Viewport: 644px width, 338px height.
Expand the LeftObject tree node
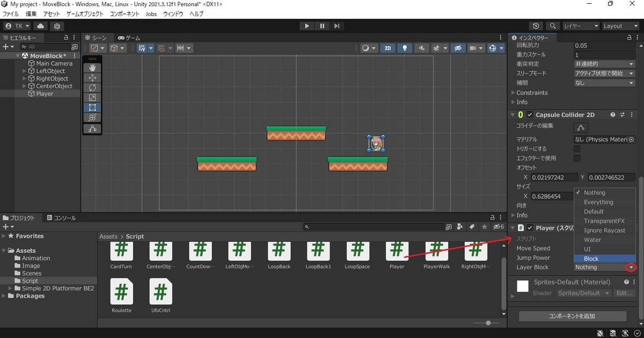pos(25,71)
